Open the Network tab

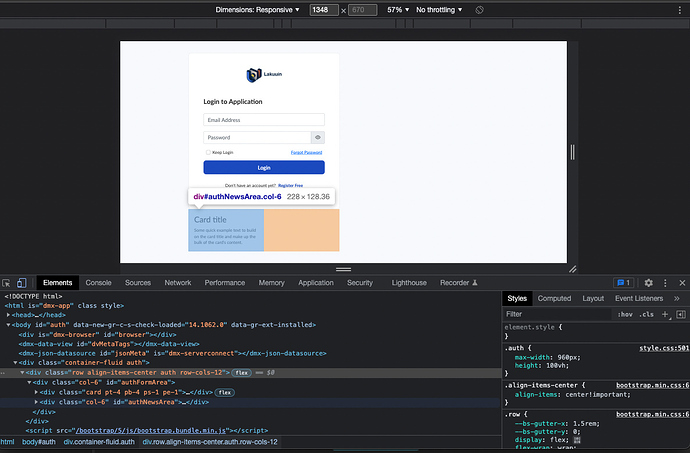point(178,283)
